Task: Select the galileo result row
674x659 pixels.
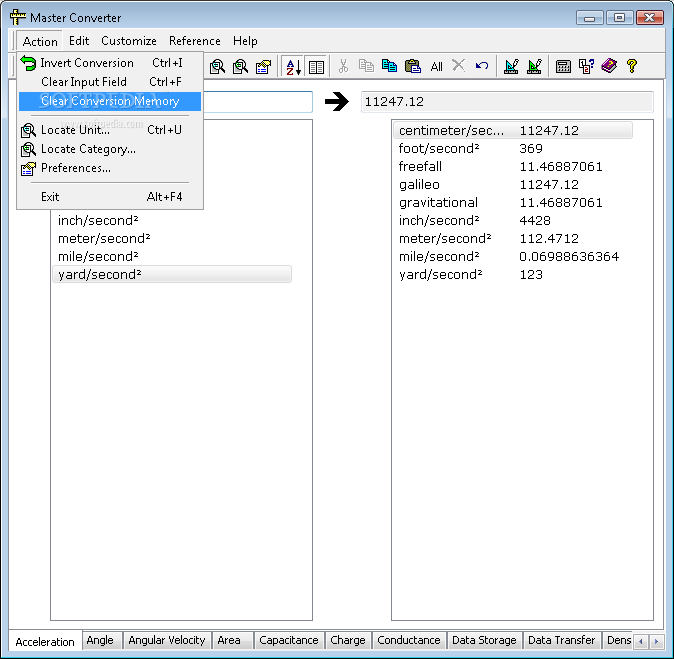Action: (513, 184)
